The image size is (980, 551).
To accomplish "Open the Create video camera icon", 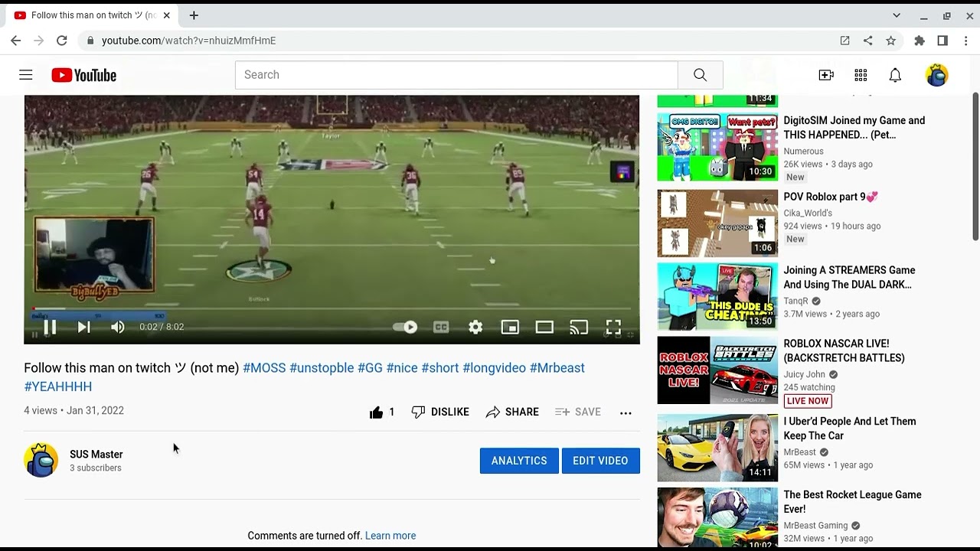I will [826, 75].
